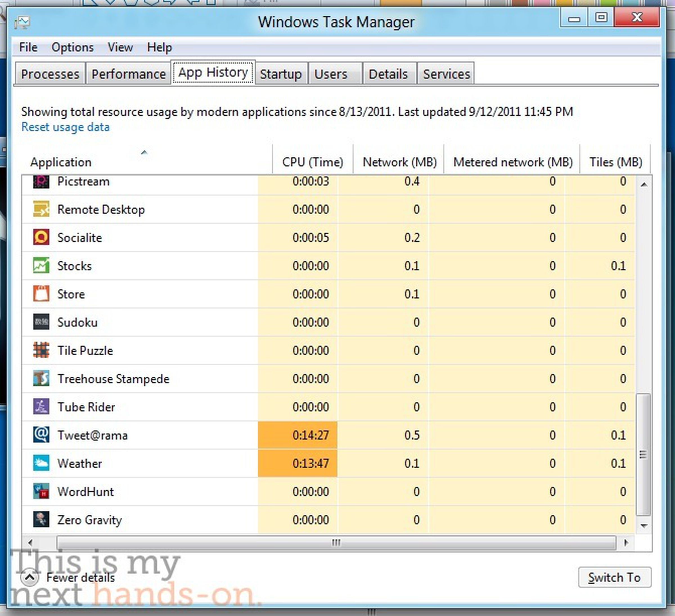The height and width of the screenshot is (616, 675).
Task: Select the Zero Gravity row name
Action: (x=90, y=520)
